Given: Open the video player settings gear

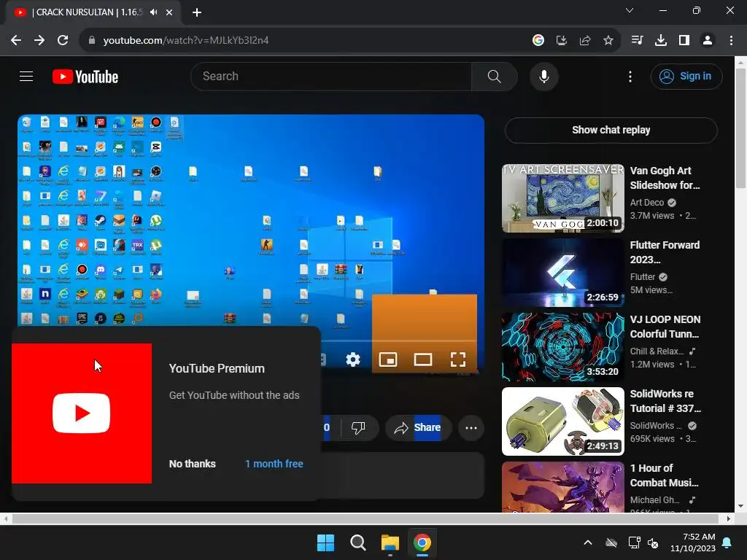Looking at the screenshot, I should (x=352, y=359).
